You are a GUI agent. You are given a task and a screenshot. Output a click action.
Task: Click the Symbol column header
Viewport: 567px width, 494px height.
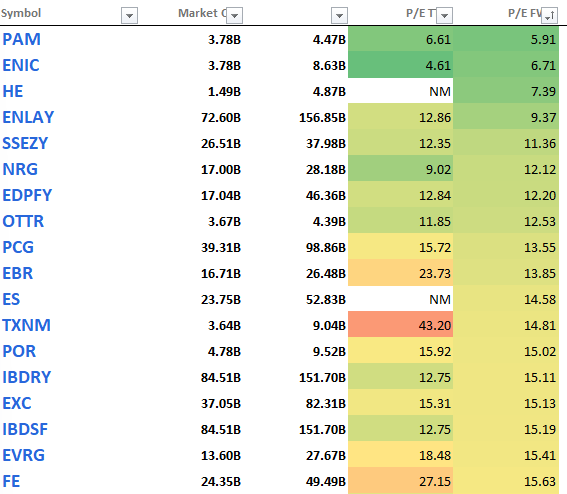click(x=21, y=13)
